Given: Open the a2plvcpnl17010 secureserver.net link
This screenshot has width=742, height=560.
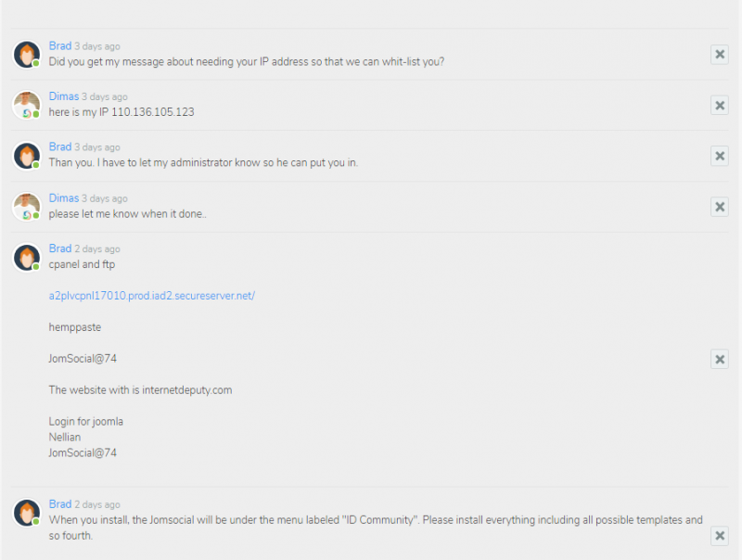Looking at the screenshot, I should pos(151,296).
